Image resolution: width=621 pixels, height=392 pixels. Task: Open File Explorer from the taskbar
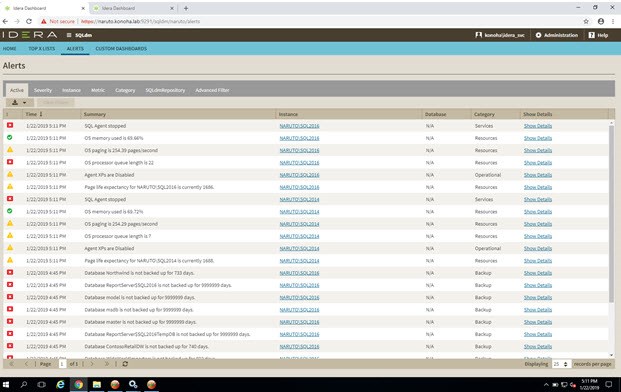point(97,384)
